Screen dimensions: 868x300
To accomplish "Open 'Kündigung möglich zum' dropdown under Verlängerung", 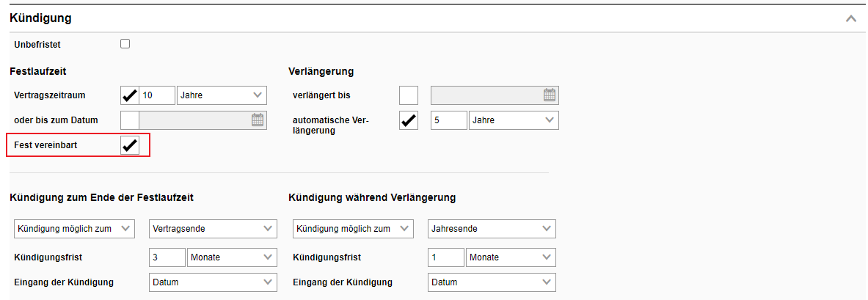I will (353, 229).
